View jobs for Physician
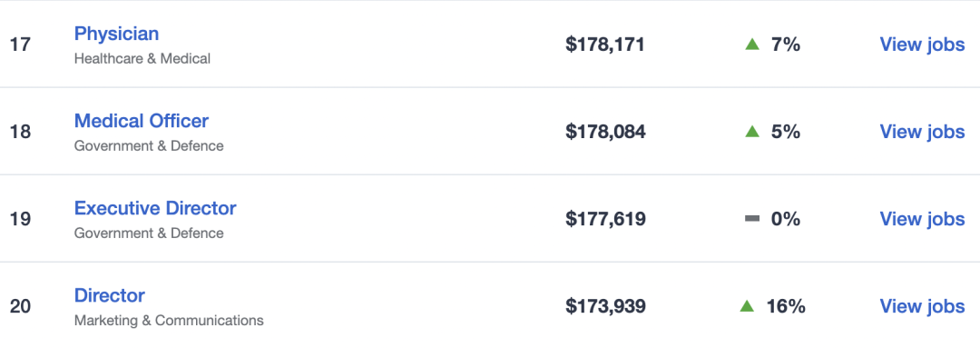The height and width of the screenshot is (348, 980). pos(922,45)
